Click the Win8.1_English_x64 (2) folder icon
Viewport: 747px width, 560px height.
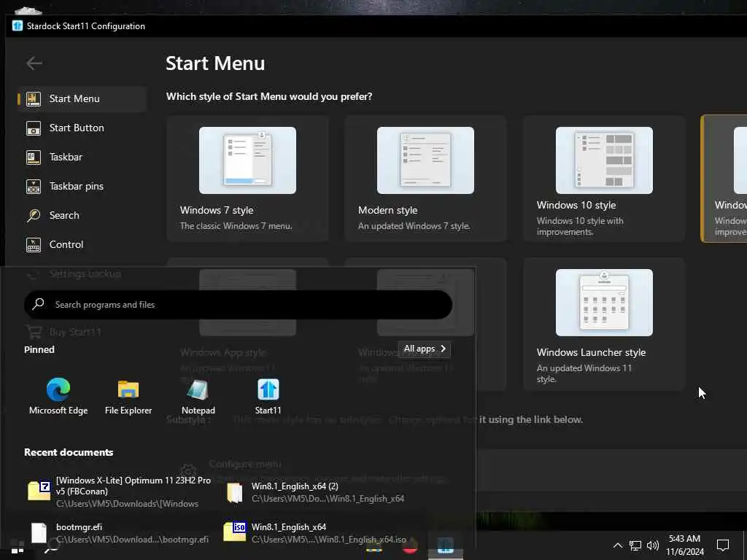coord(234,492)
